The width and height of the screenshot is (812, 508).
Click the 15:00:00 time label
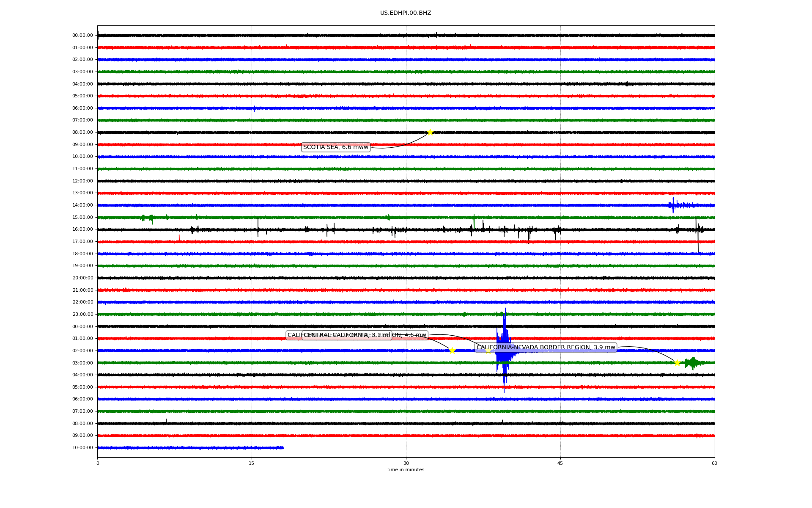82,218
